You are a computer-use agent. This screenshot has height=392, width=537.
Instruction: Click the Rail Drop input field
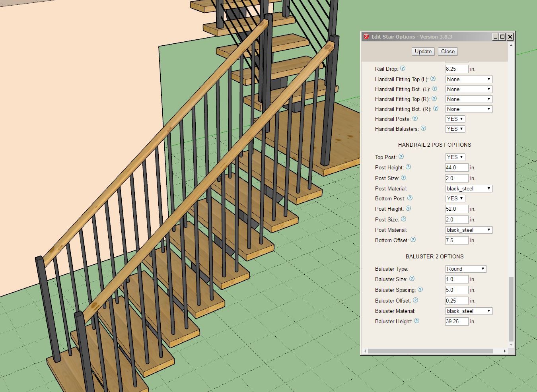(x=457, y=69)
